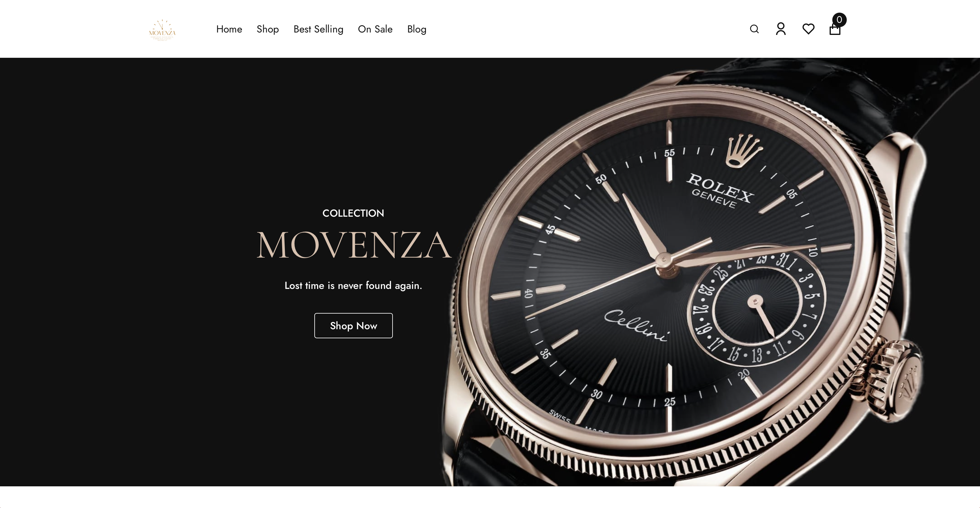This screenshot has height=508, width=980.
Task: Open the user account icon
Action: (781, 29)
